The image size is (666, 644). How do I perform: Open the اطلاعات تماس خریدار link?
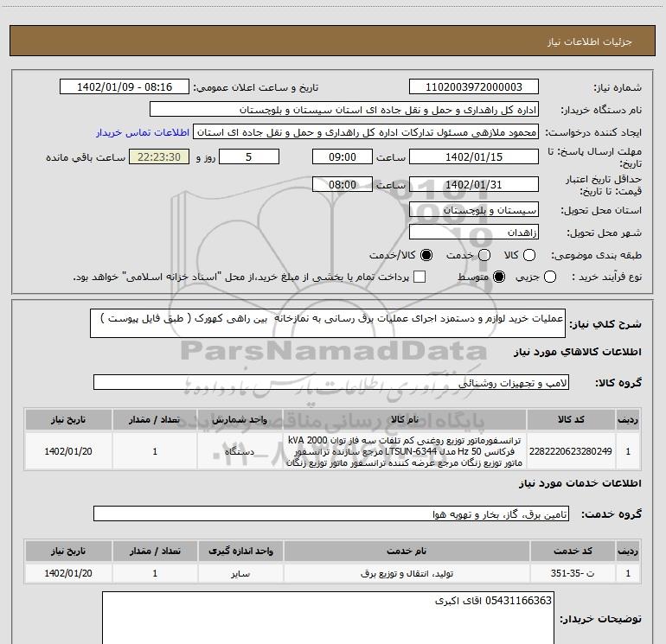pos(143,132)
